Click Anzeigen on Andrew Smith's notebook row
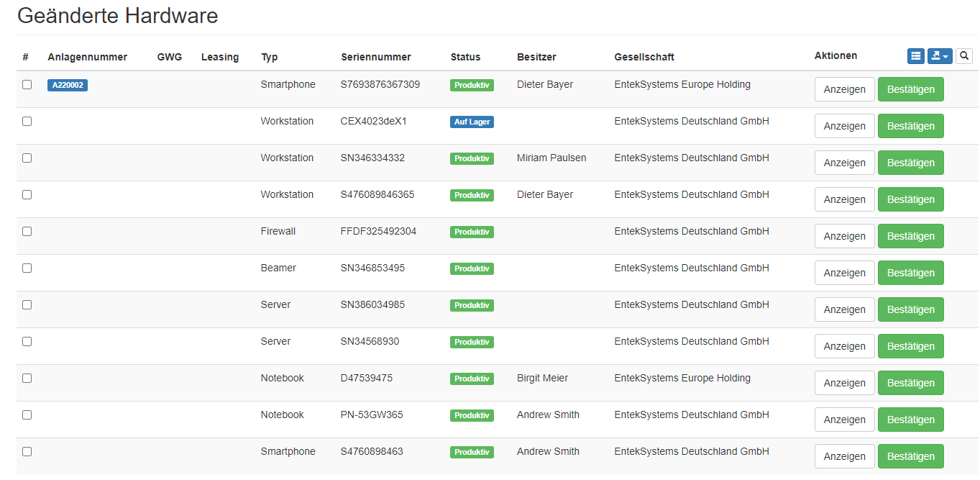Image resolution: width=980 pixels, height=480 pixels. [844, 419]
